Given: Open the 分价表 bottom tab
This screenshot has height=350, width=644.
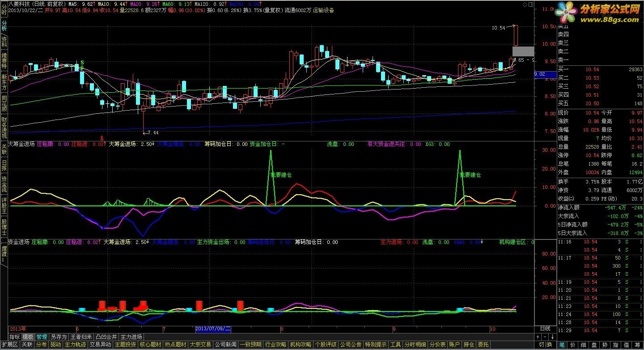Looking at the screenshot, I should pyautogui.click(x=437, y=345).
